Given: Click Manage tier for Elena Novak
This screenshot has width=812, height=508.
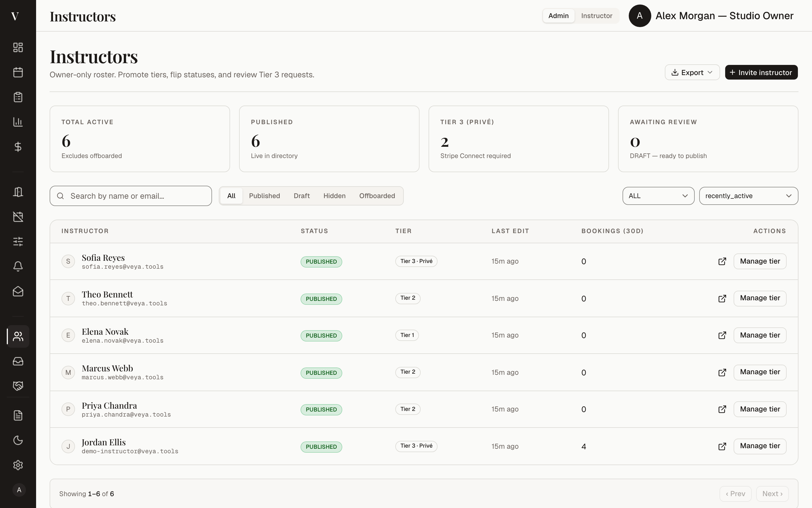Looking at the screenshot, I should click(x=760, y=335).
